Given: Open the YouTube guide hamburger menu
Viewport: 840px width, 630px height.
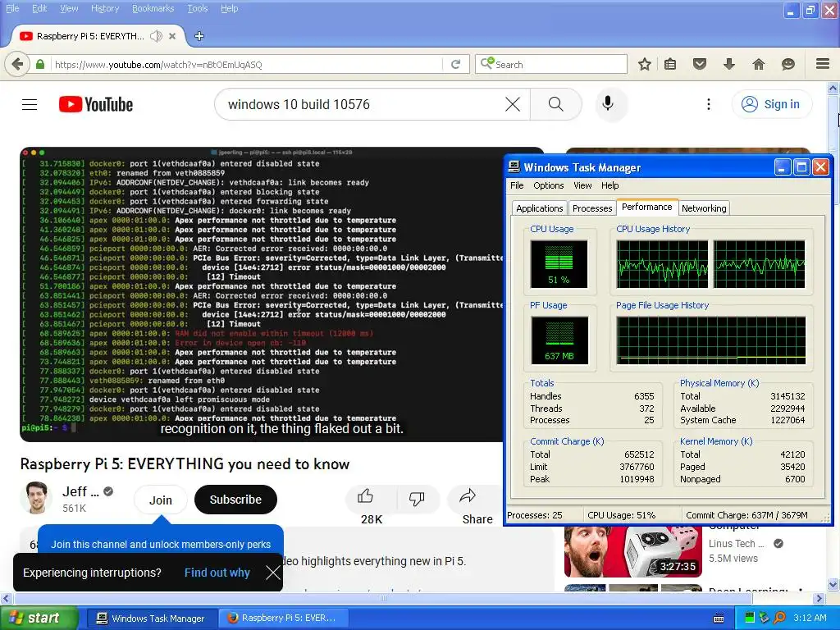Looking at the screenshot, I should pos(30,104).
